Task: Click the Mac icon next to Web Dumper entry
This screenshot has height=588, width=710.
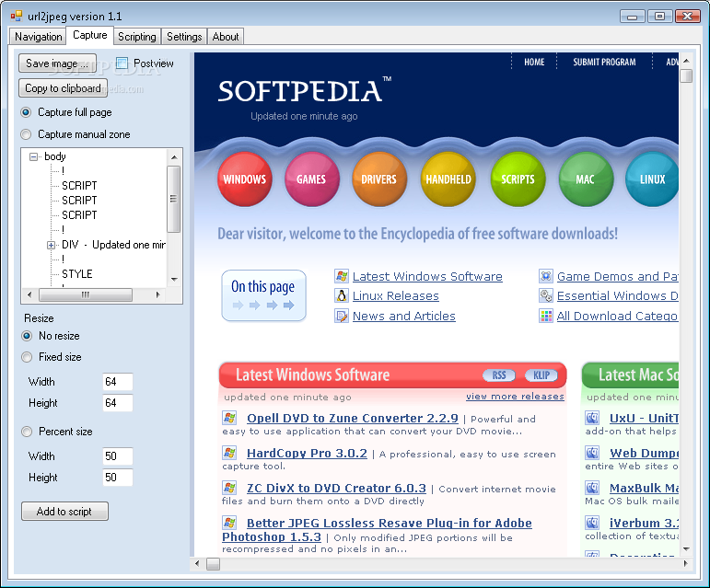Action: [592, 453]
